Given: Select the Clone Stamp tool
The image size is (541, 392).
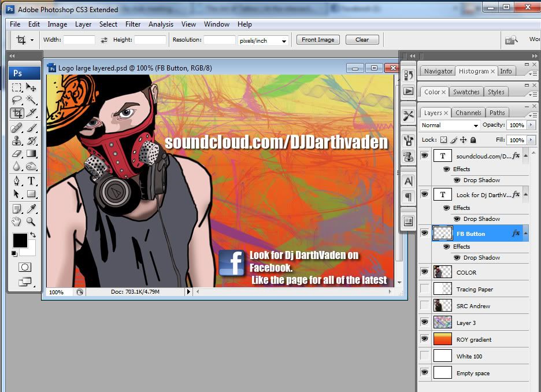Looking at the screenshot, I should click(x=16, y=141).
